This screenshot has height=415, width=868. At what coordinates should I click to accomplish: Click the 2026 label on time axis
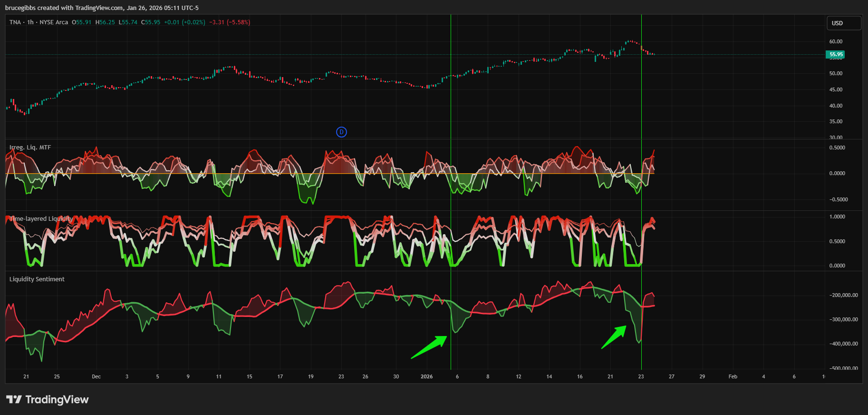[x=427, y=376]
